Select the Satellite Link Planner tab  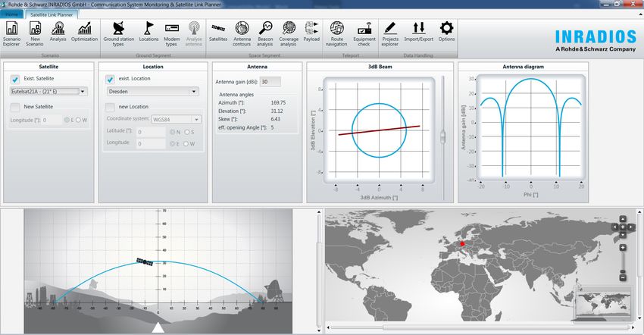(x=52, y=14)
